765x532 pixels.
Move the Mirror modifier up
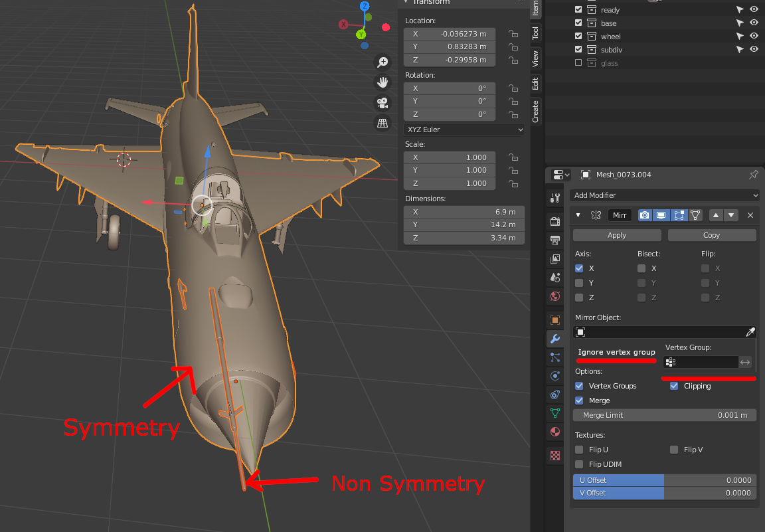(x=716, y=215)
